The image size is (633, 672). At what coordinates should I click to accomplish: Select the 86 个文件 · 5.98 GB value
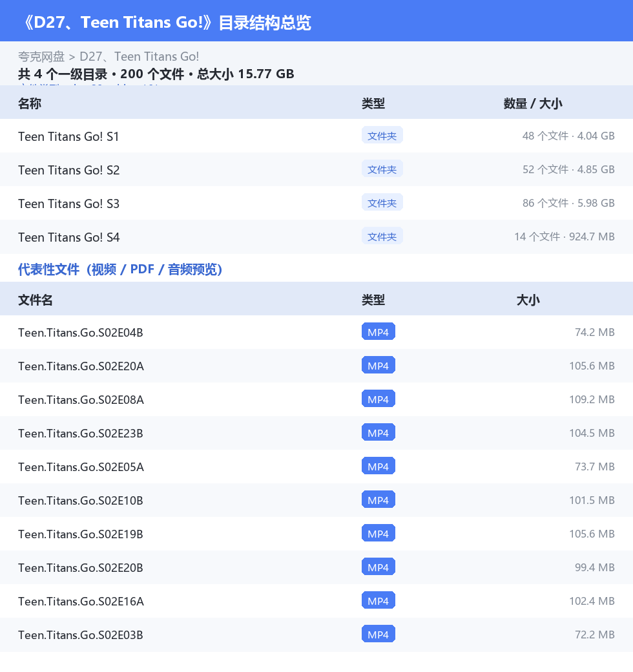pos(568,203)
